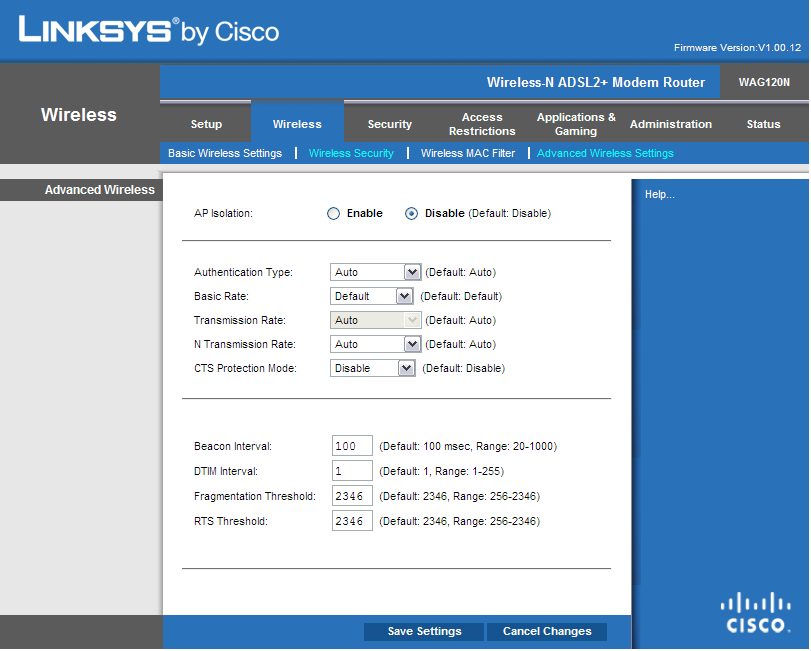The image size is (811, 651).
Task: Switch to the Setup tab
Action: pyautogui.click(x=206, y=124)
